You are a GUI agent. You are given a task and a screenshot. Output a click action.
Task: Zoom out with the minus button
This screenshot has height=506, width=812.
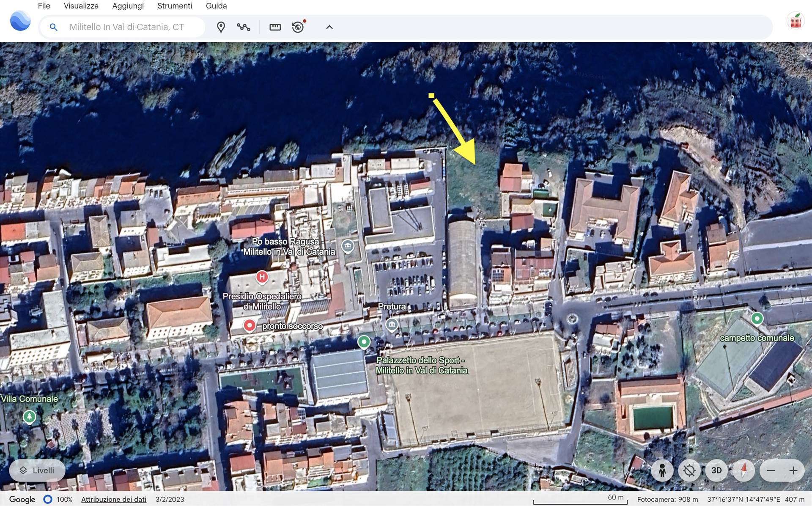coord(771,470)
